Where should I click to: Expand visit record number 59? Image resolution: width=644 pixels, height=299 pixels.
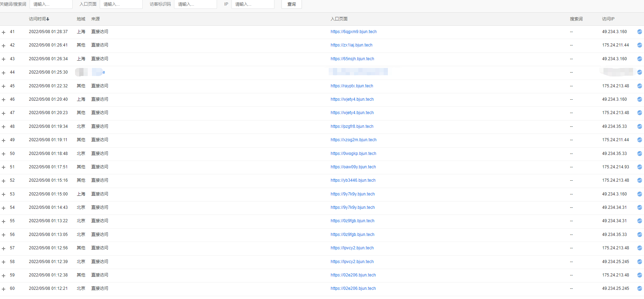(x=4, y=275)
